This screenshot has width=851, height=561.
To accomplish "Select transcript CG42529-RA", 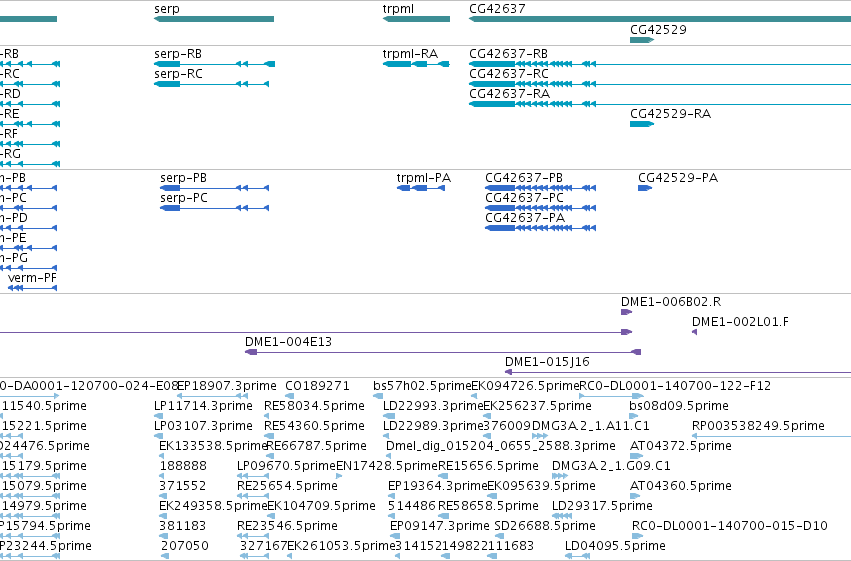I will pyautogui.click(x=642, y=124).
